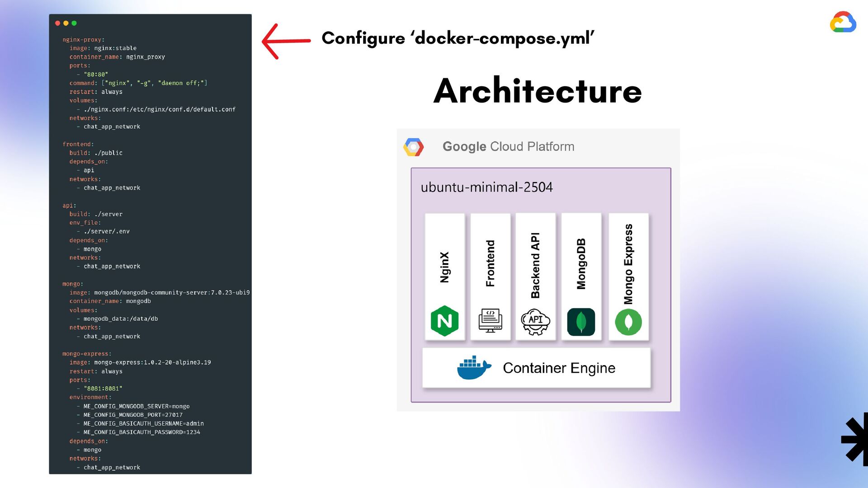Click the Architecture heading
This screenshot has height=488, width=868.
point(537,91)
